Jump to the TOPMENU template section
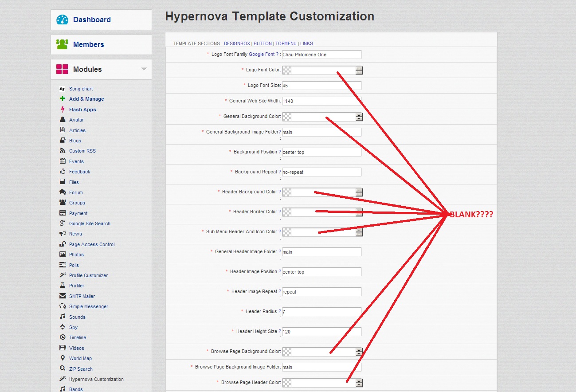Image resolution: width=576 pixels, height=392 pixels. click(286, 43)
